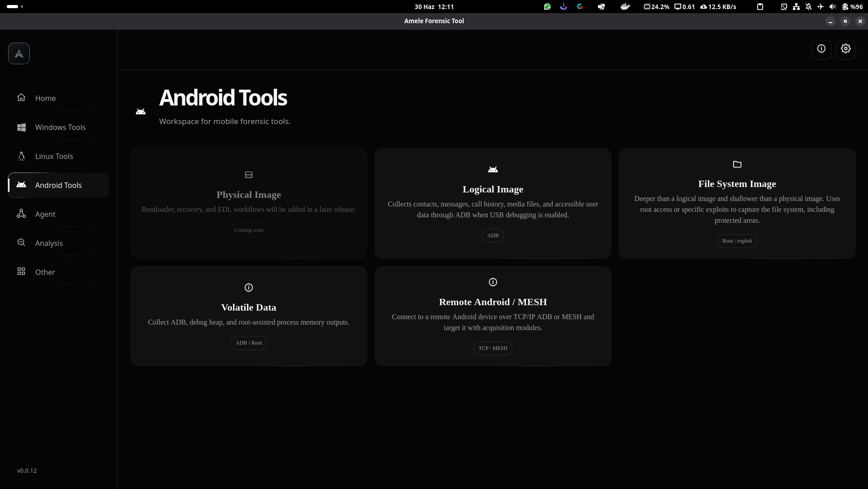Click the disabled Physical Image card

click(x=249, y=203)
